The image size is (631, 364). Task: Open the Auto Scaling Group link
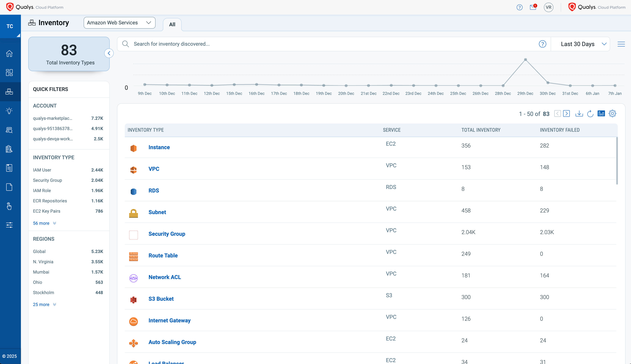tap(172, 342)
